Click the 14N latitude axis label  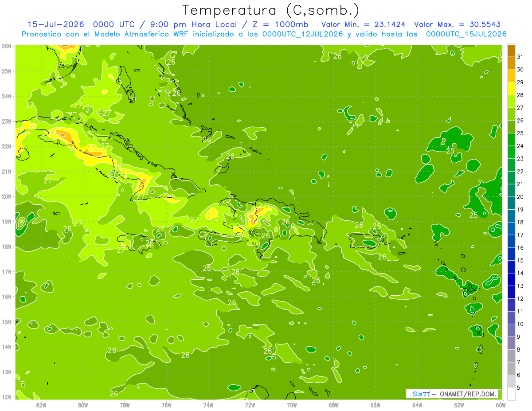click(x=7, y=347)
